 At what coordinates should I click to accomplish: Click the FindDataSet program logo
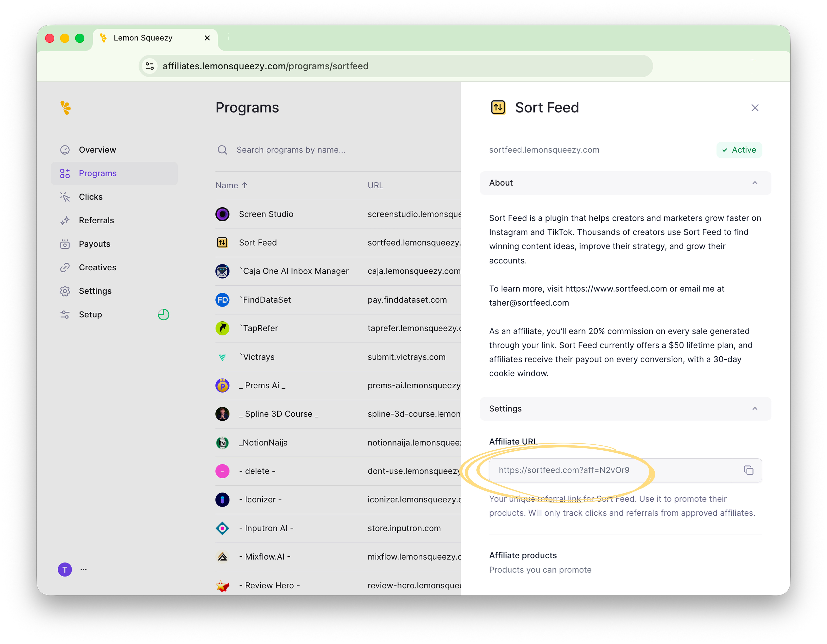pos(222,300)
